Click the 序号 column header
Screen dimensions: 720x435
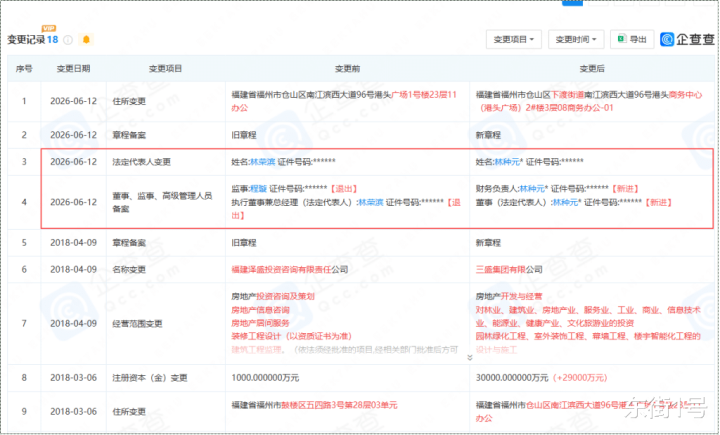(x=24, y=69)
